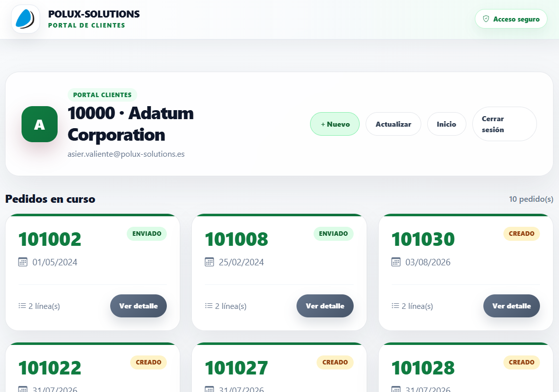Click the "10 pedido(s)" counter
The width and height of the screenshot is (559, 392).
pyautogui.click(x=531, y=199)
